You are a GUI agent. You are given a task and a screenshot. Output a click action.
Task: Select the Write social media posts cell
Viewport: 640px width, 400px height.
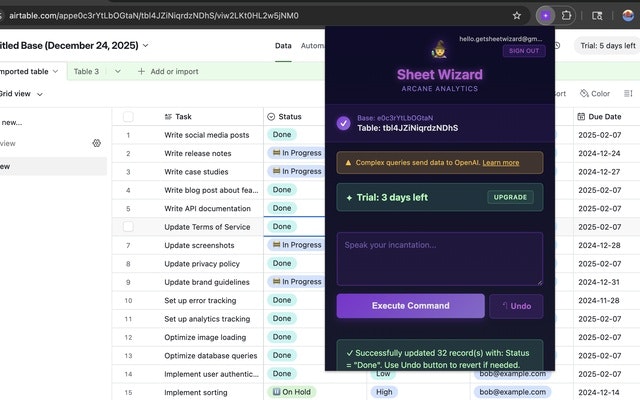pos(207,135)
